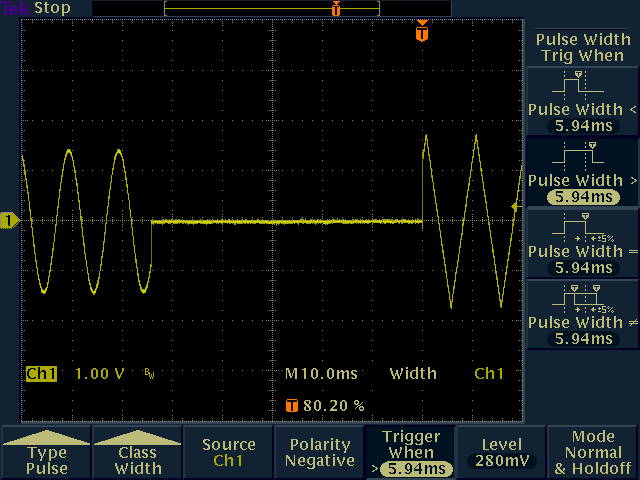Screen dimensions: 640x480
Task: Click the M10.0ms timebase readout
Action: pyautogui.click(x=321, y=374)
